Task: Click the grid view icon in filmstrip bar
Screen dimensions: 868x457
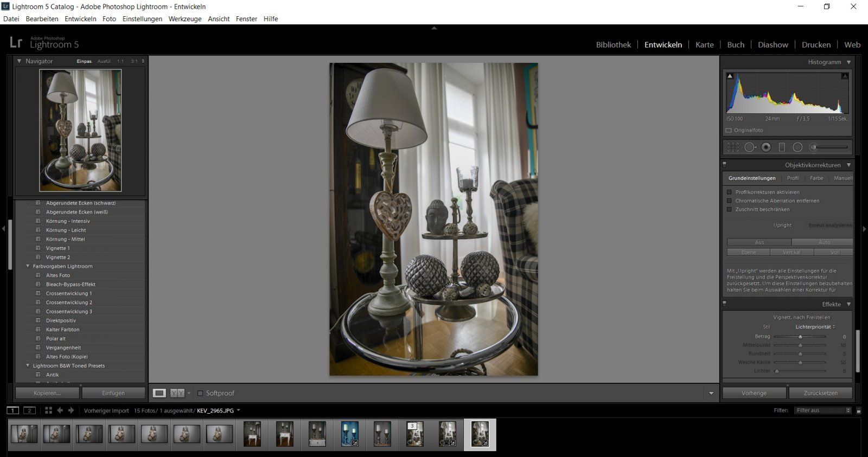Action: point(48,410)
